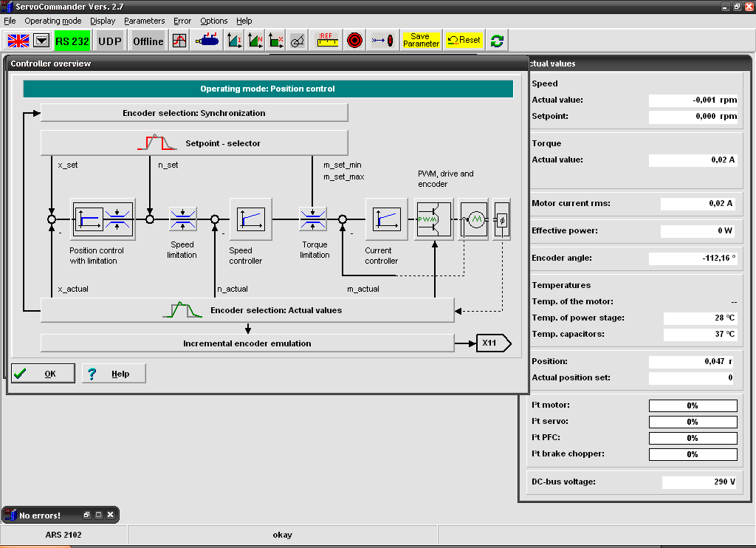Click the green refresh arrows icon

(497, 41)
